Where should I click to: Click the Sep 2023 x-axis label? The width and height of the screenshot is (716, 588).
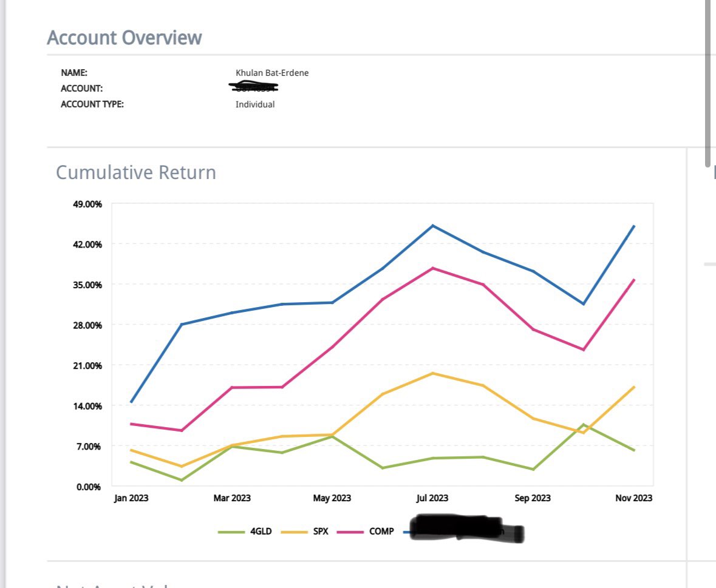(533, 498)
